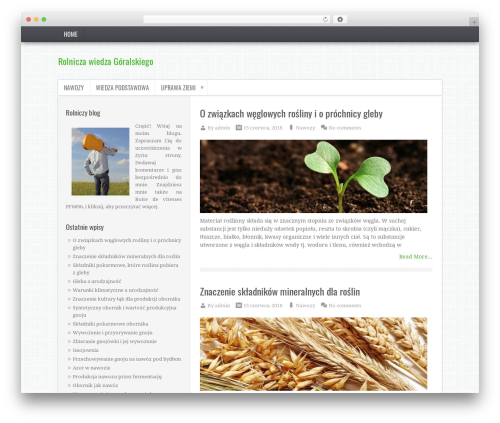
Task: Open the Wiedza Podstawowa tab
Action: click(122, 88)
